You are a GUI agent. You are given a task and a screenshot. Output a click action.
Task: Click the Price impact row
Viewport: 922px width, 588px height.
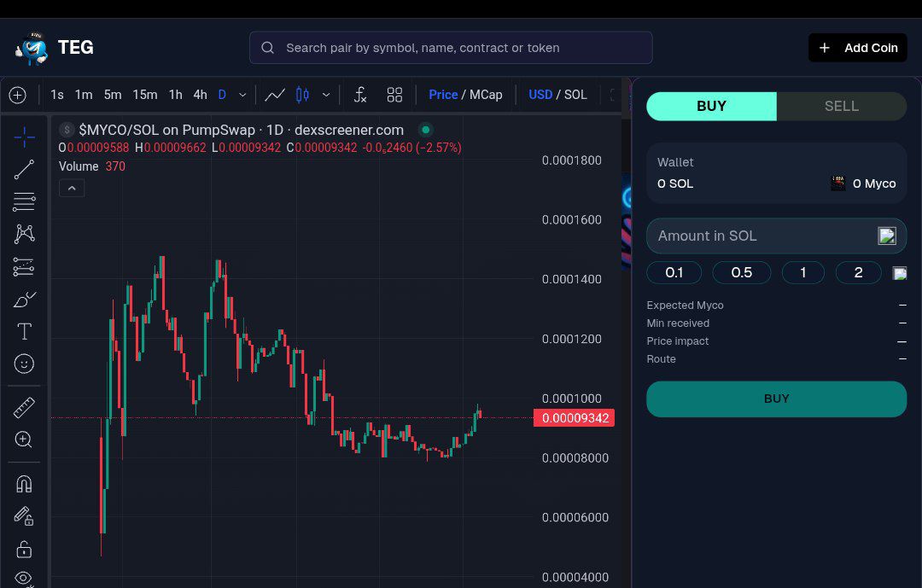pos(776,341)
